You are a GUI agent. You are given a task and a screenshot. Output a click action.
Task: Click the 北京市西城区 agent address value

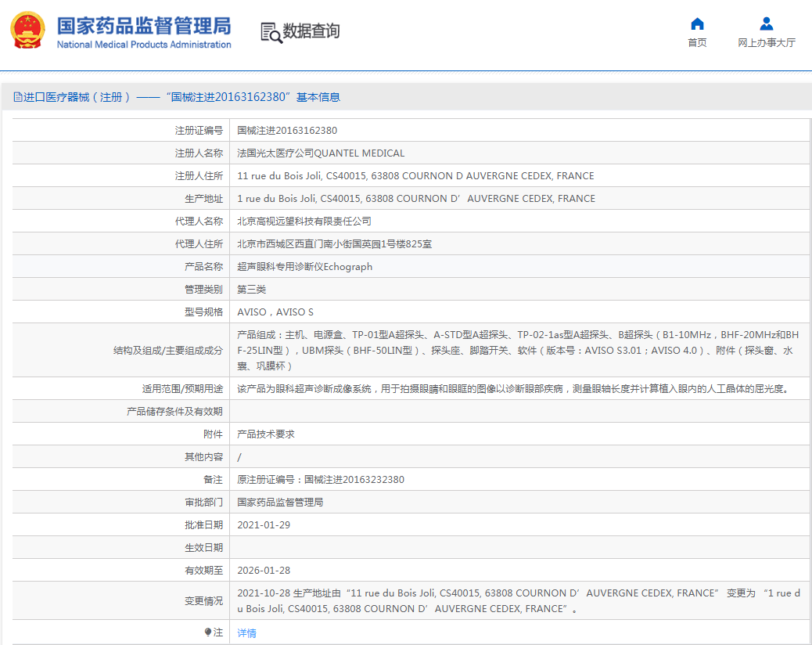[x=334, y=244]
